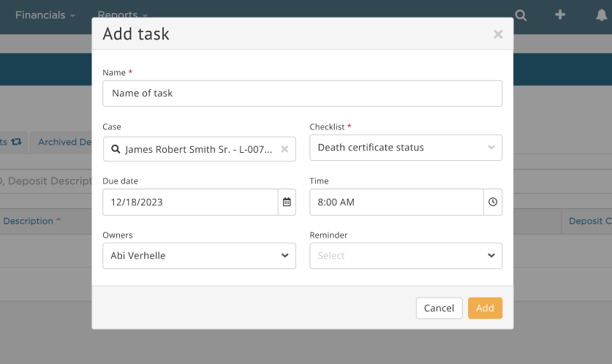
Task: Click the plus icon in top navigation
Action: 560,15
